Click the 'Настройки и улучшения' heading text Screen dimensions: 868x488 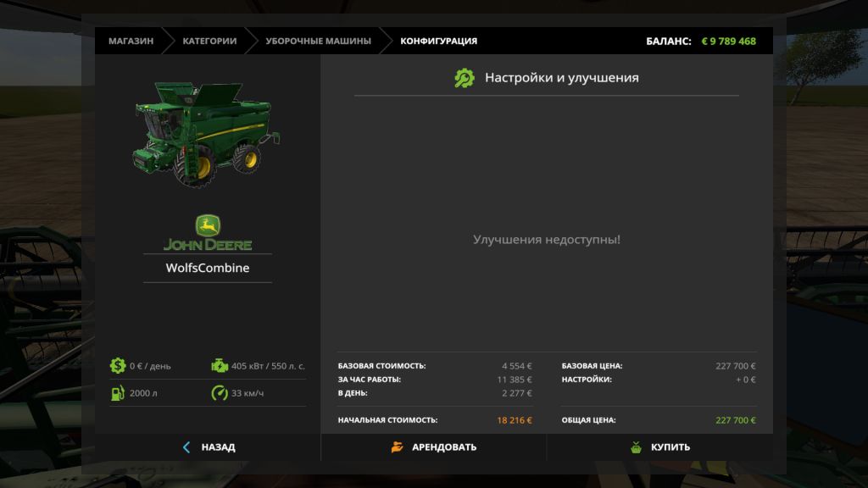pos(561,78)
